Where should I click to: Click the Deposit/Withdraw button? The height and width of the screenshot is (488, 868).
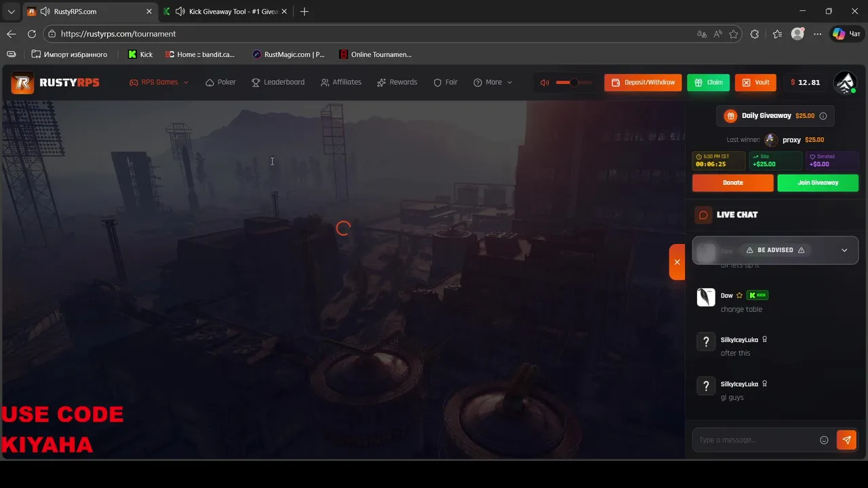643,83
